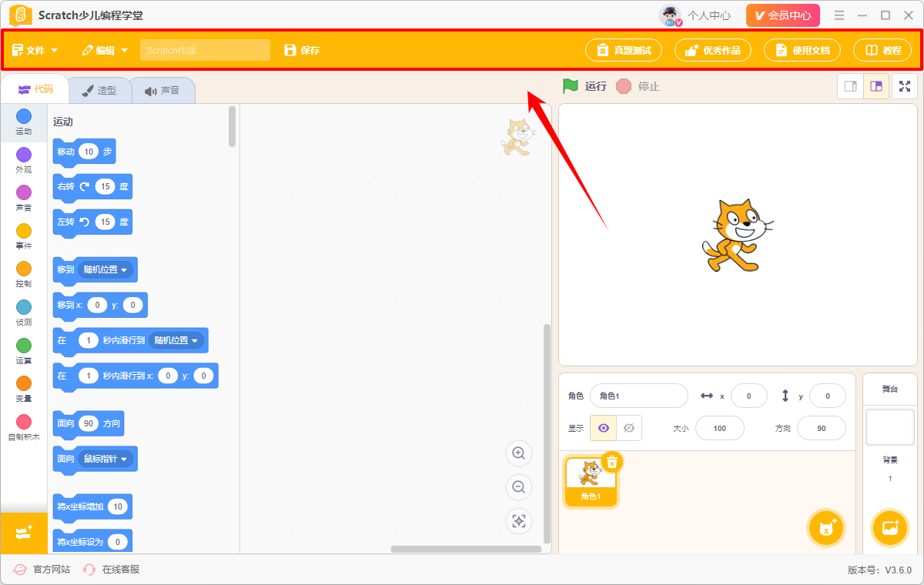Open 个人中心 personal center
This screenshot has height=585, width=924.
click(x=695, y=15)
